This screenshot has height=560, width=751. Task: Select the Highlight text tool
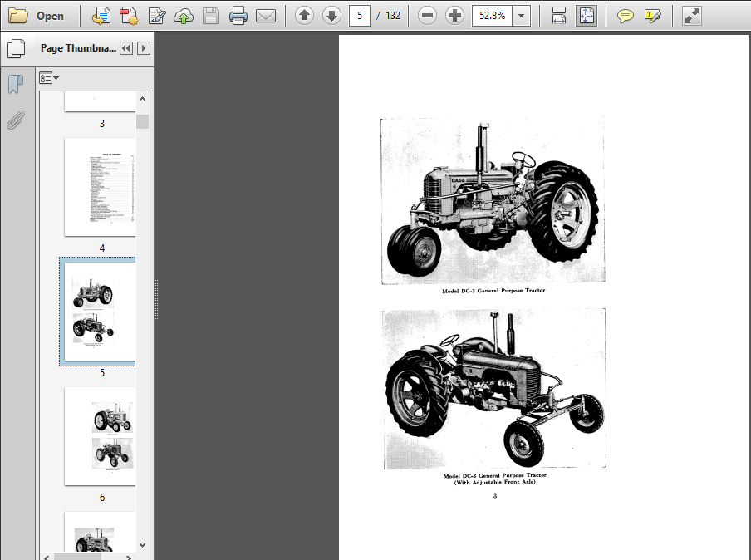pyautogui.click(x=652, y=17)
